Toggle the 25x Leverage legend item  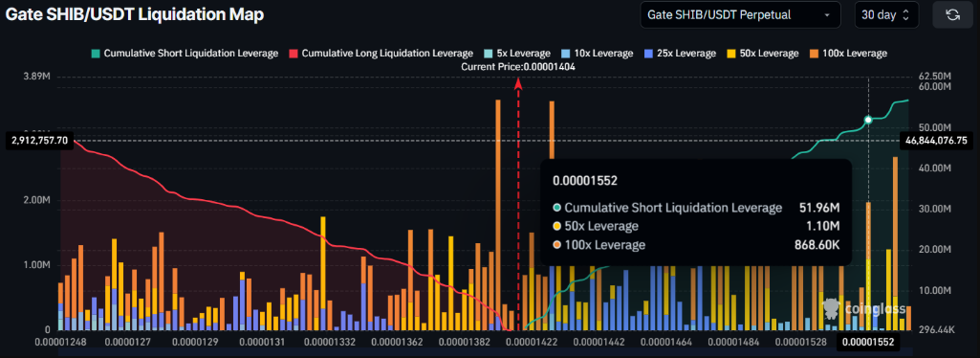679,54
